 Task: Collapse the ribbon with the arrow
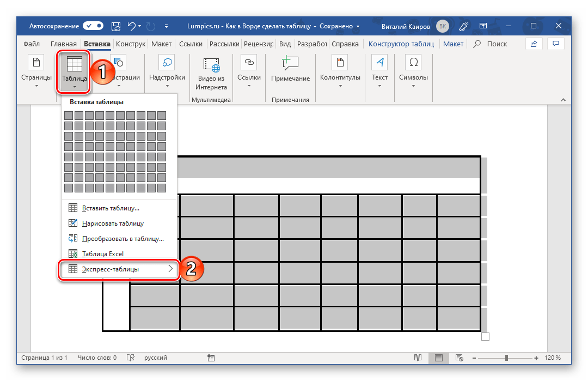pyautogui.click(x=563, y=100)
